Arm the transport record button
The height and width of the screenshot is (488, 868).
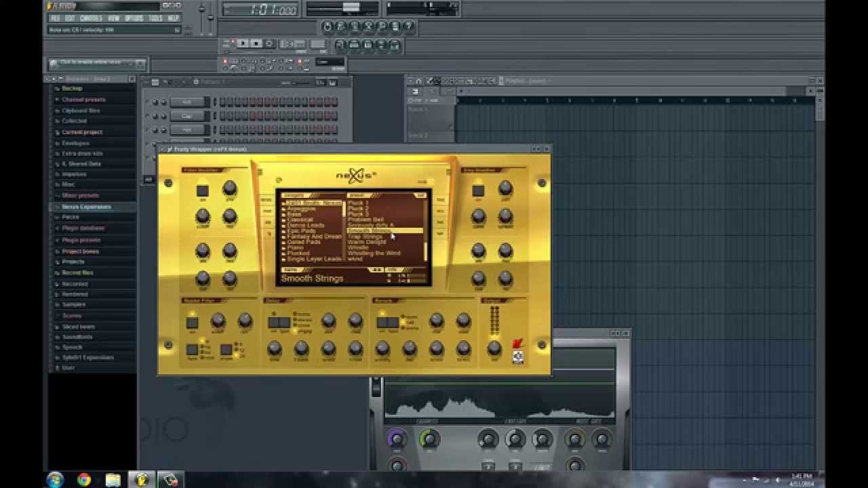tap(269, 43)
